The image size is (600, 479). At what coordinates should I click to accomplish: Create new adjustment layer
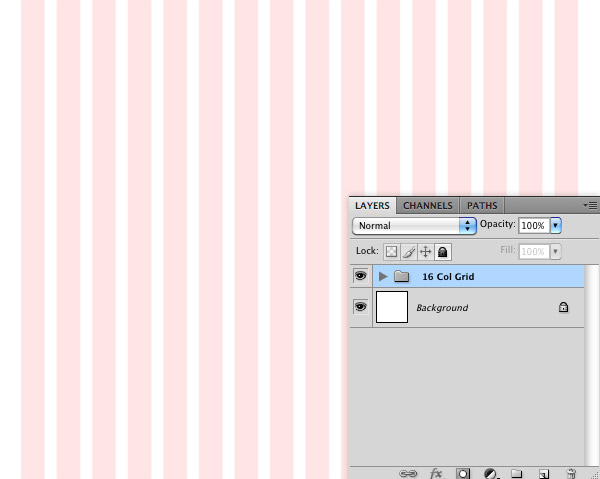[x=491, y=473]
